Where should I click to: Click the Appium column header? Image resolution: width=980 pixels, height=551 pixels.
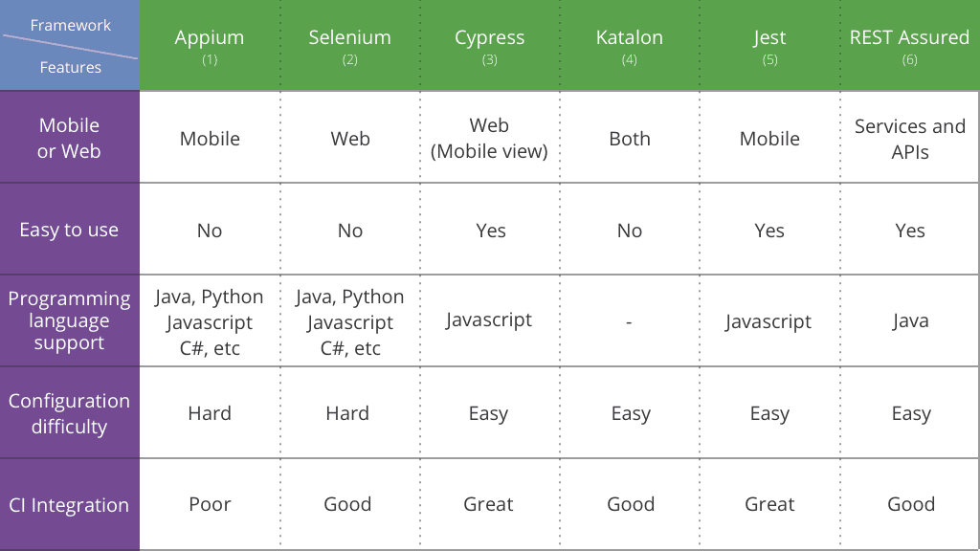[x=210, y=45]
